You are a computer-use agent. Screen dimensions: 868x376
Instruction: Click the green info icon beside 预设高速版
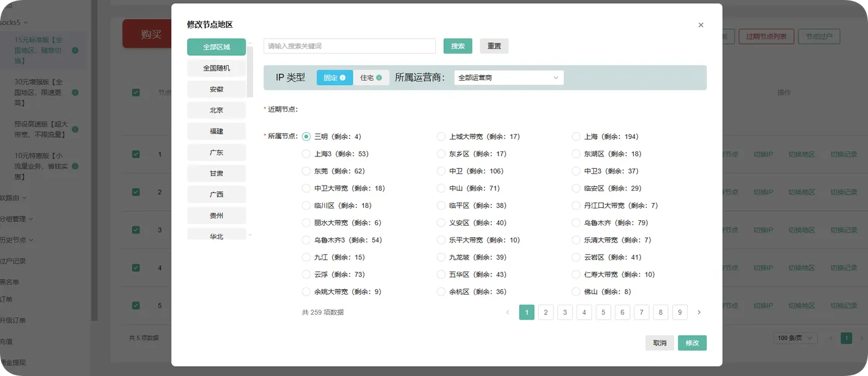pos(75,130)
